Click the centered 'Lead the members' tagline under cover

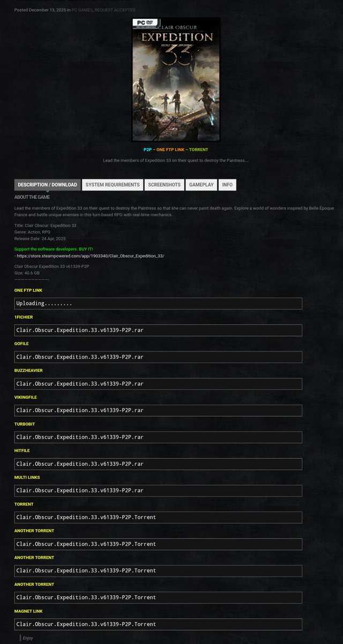coord(176,160)
